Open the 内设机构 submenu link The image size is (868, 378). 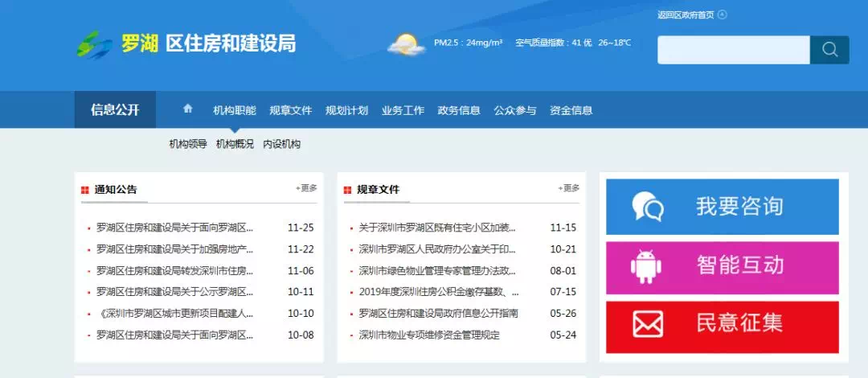click(282, 144)
